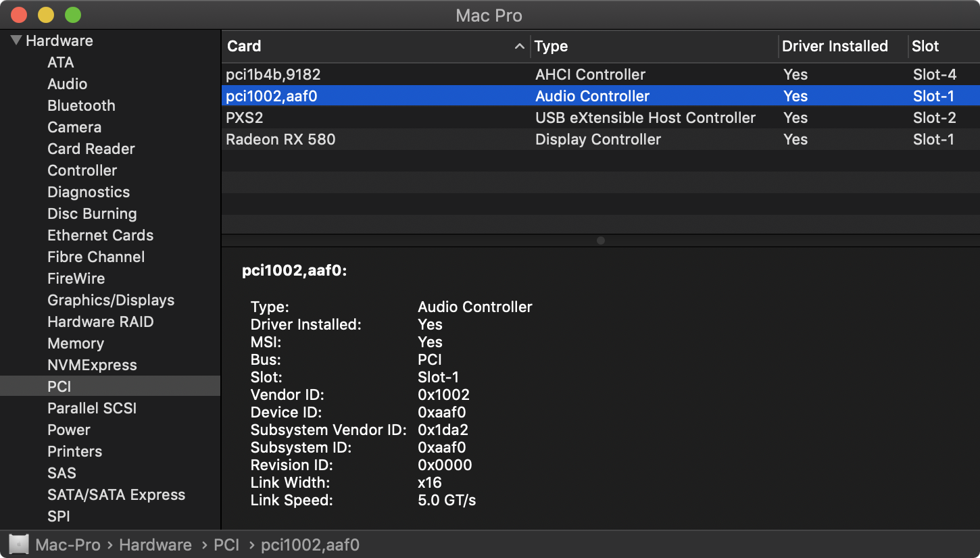
Task: Click the sort arrow in Card column header
Action: click(519, 46)
